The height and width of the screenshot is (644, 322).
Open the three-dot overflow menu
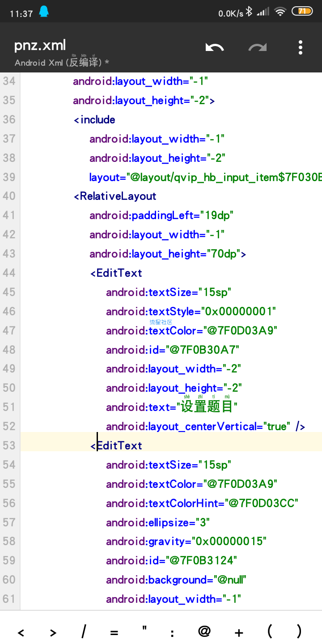[x=300, y=47]
